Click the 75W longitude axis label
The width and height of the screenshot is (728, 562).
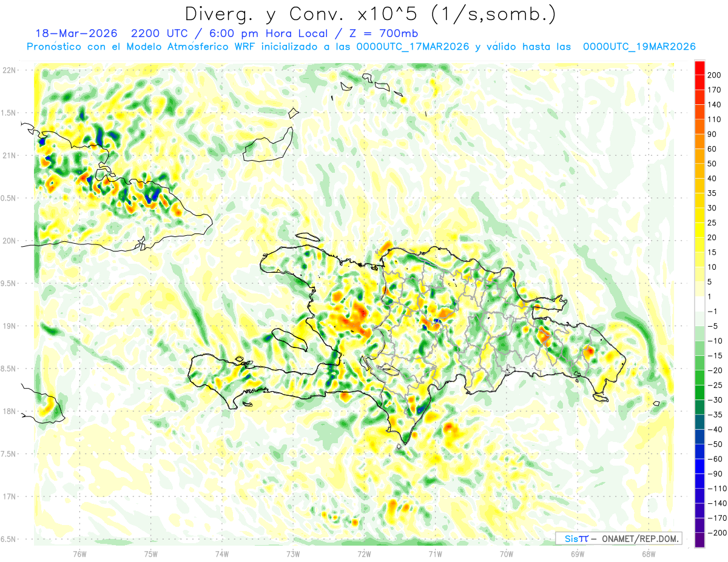pos(151,554)
